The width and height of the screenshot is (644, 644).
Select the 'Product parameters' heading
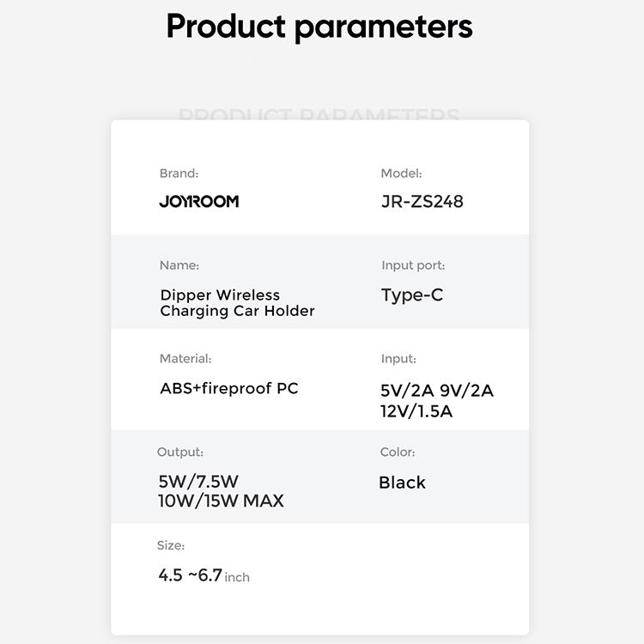pyautogui.click(x=319, y=27)
